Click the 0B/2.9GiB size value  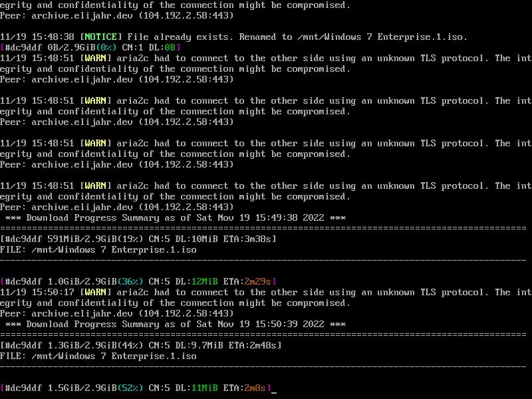(x=72, y=47)
